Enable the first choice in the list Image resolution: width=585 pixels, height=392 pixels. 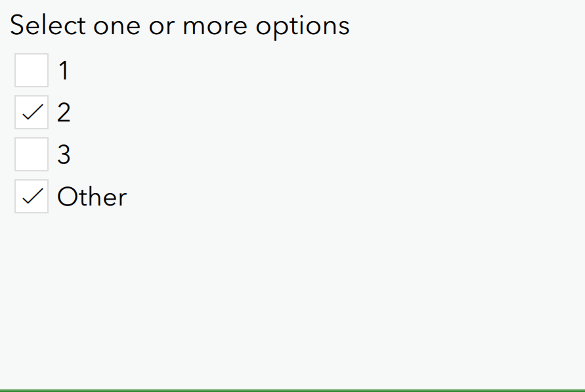coord(32,70)
